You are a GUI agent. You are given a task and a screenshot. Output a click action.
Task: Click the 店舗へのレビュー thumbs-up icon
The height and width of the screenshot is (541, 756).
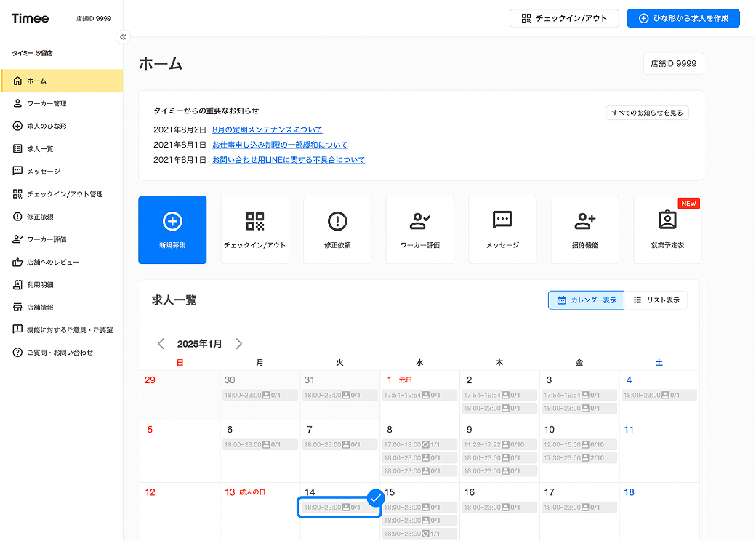point(17,262)
